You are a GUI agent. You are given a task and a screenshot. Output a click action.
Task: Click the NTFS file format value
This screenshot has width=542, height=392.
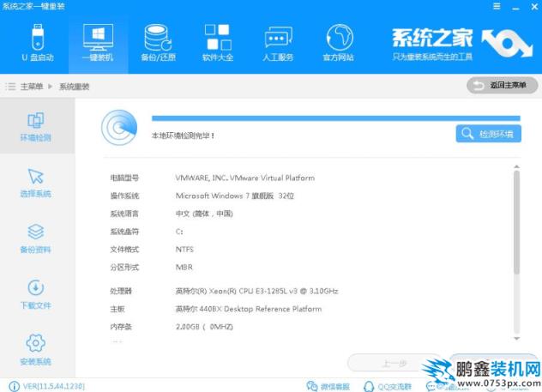click(x=184, y=250)
